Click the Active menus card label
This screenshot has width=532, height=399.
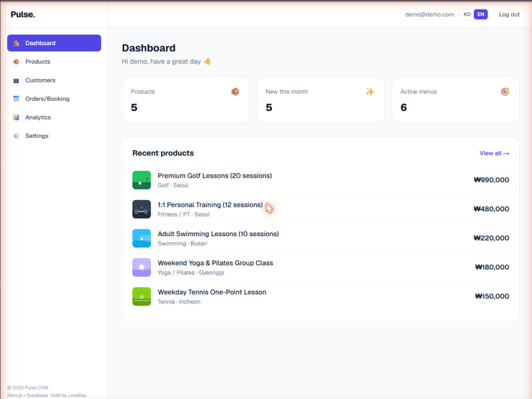[418, 92]
